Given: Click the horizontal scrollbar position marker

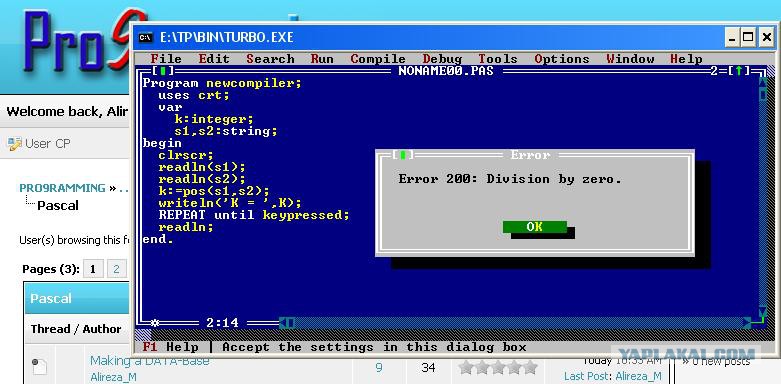Looking at the screenshot, I should [x=290, y=323].
